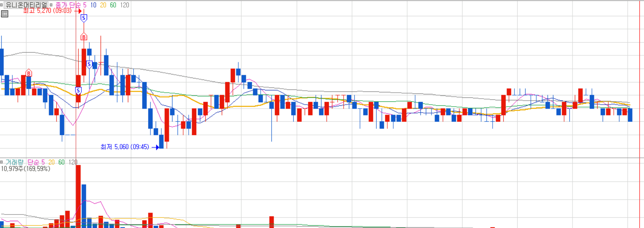Screen dimensions: 644x228
Task: Select the lowest blue S sell marker
Action: point(78,90)
